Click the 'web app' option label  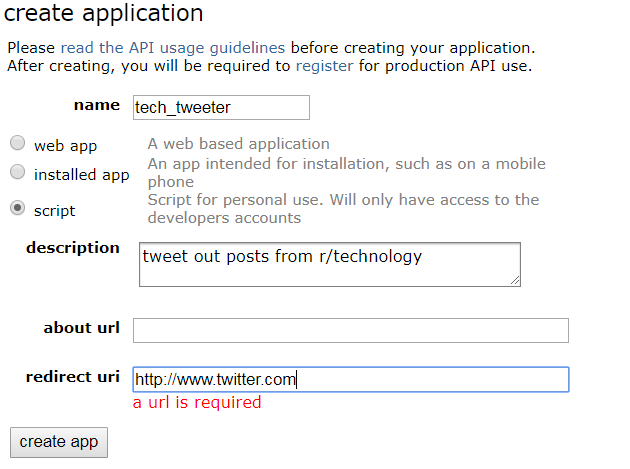[65, 145]
